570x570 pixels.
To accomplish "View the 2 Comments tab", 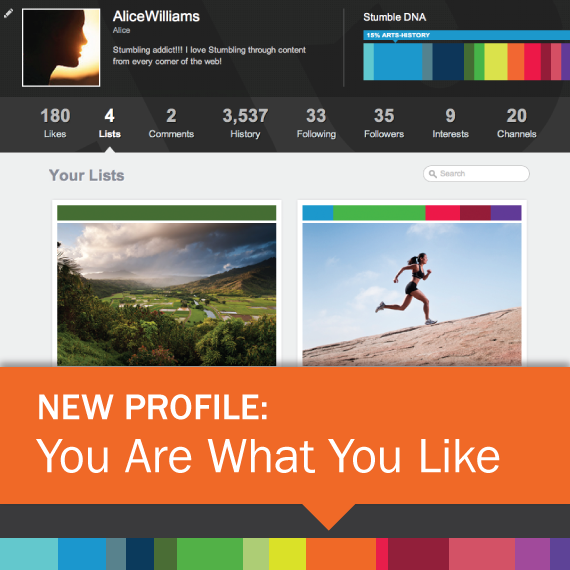I will [171, 123].
